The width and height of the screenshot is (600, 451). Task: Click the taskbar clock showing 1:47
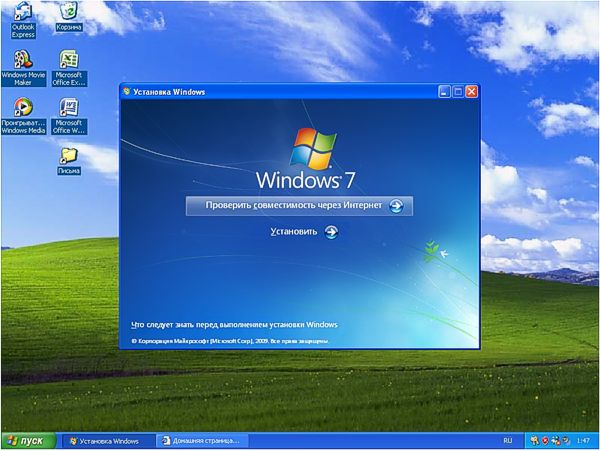(583, 441)
